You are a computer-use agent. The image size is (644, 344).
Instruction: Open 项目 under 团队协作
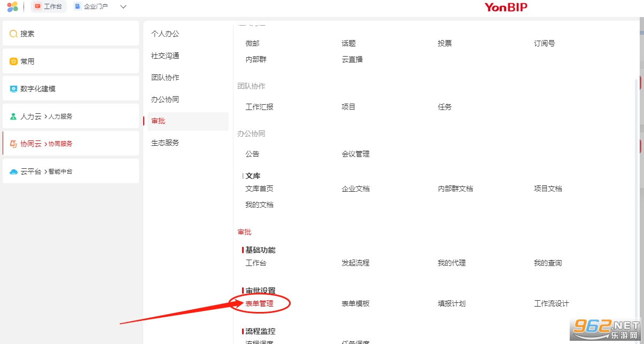[348, 107]
